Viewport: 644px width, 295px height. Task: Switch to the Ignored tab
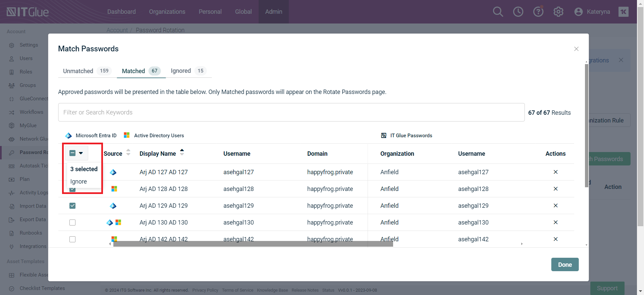[188, 71]
